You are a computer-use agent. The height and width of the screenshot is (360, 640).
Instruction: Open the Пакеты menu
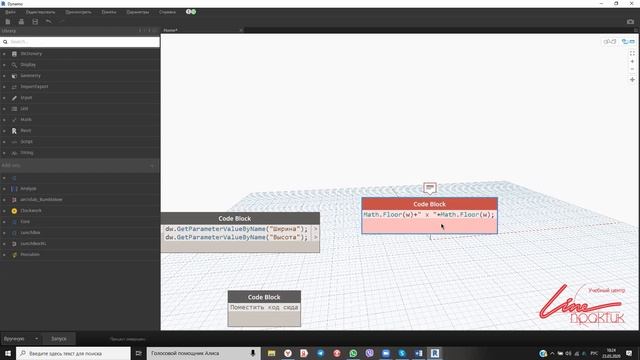[109, 12]
